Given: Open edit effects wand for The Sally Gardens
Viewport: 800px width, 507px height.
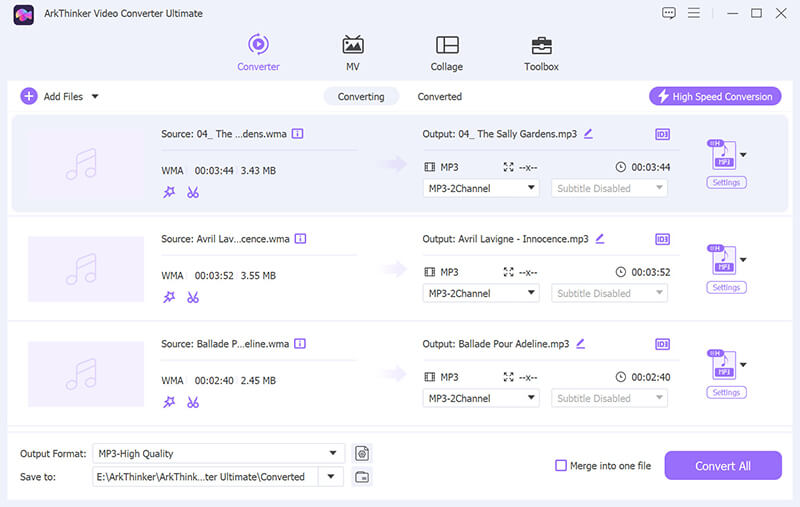Looking at the screenshot, I should coord(169,192).
